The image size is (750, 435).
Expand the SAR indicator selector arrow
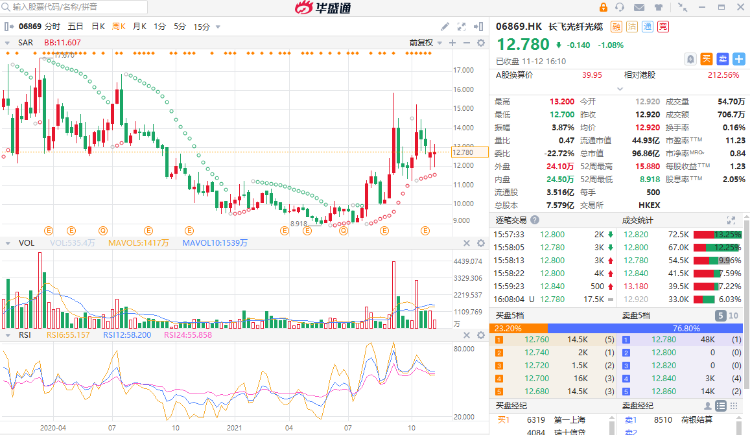[x=7, y=43]
